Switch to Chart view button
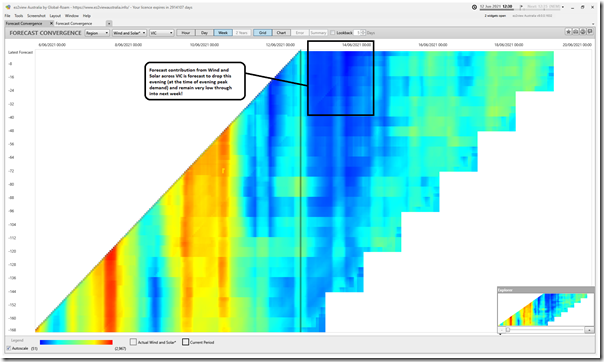Image resolution: width=604 pixels, height=362 pixels. [x=281, y=33]
